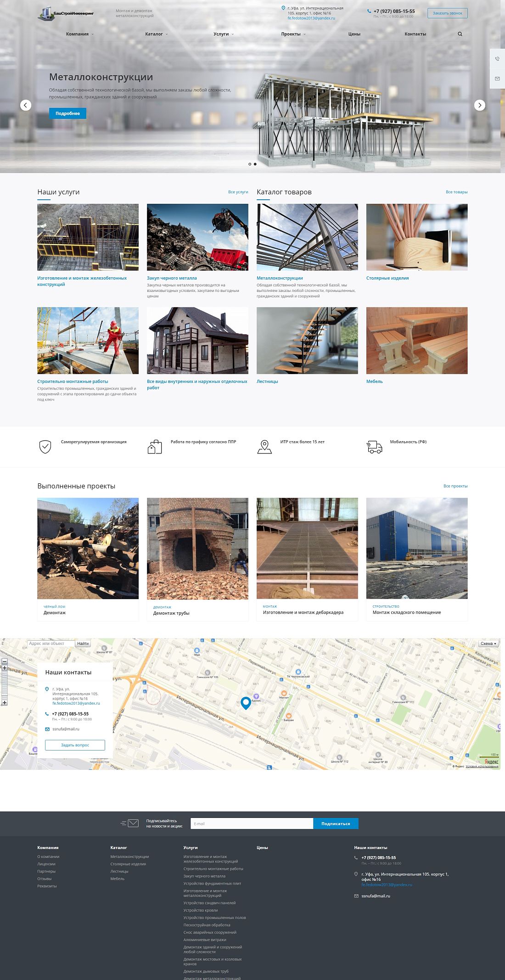The image size is (505, 980).
Task: Open the Контакты menu item
Action: pos(415,34)
